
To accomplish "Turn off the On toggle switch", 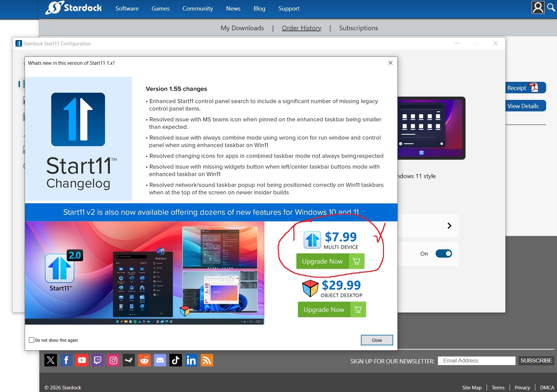I will pyautogui.click(x=443, y=254).
